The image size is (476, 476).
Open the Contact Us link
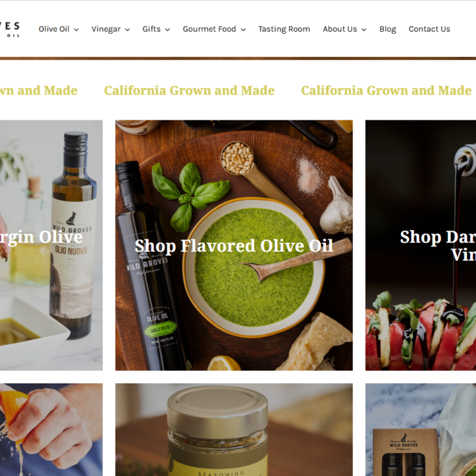coord(429,29)
